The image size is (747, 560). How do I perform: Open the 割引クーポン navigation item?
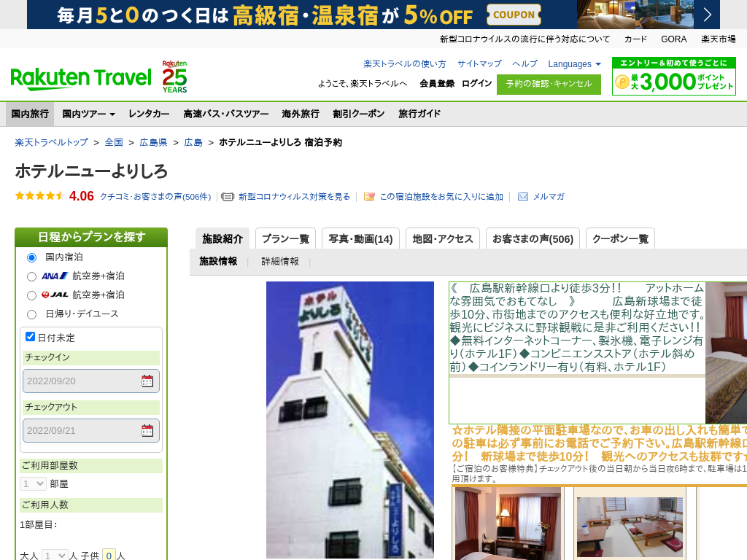(358, 114)
